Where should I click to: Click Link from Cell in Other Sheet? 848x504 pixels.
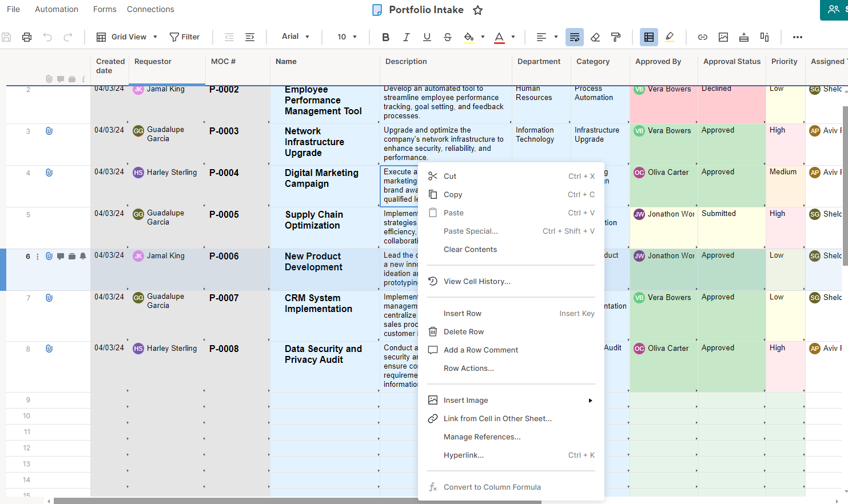511,418
